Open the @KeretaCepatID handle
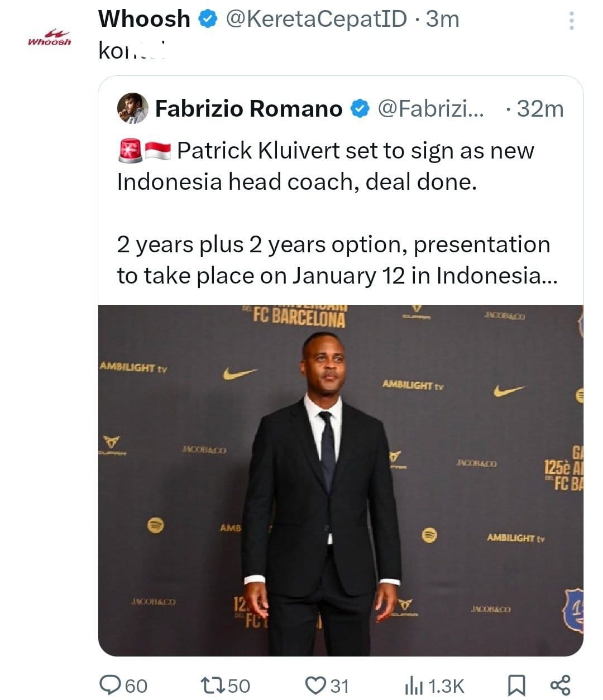 point(316,20)
